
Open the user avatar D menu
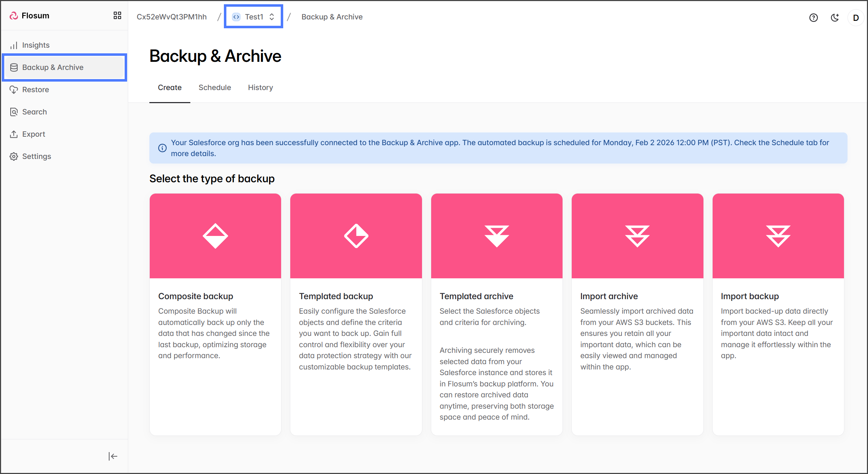pyautogui.click(x=856, y=18)
